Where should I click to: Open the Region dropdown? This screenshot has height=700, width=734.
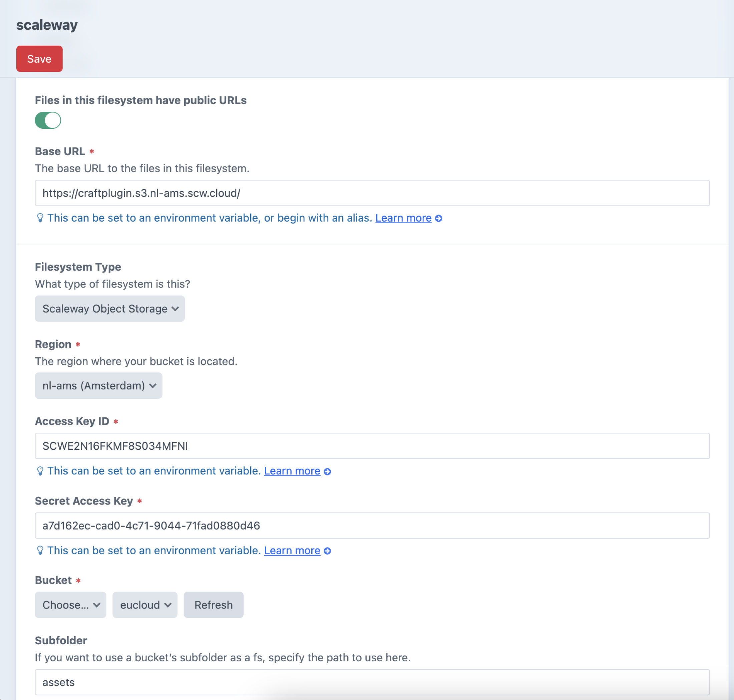(98, 385)
